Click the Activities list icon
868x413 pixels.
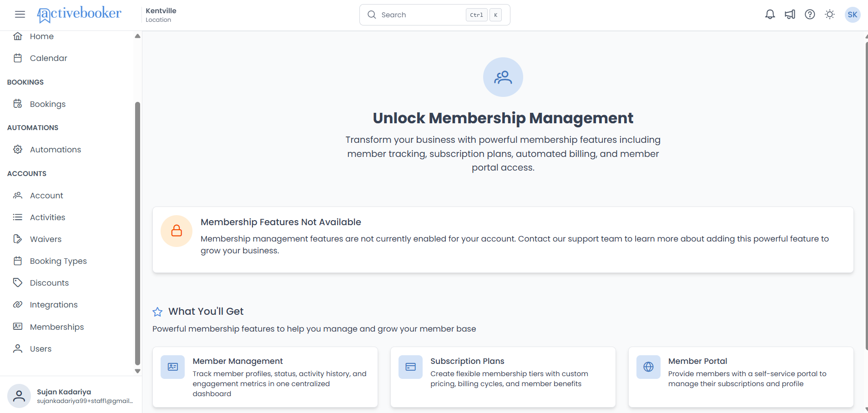18,217
